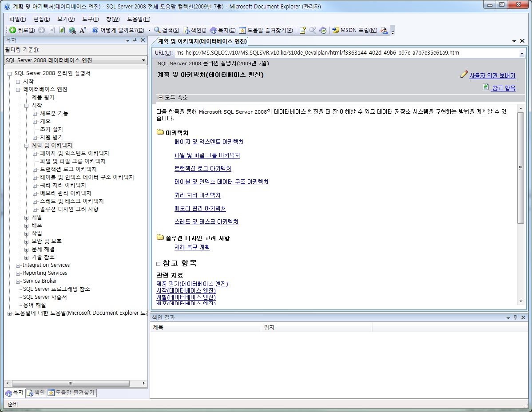The width and height of the screenshot is (532, 412).
Task: Toggle the 모두 축소 collapse-all control
Action: click(x=173, y=98)
